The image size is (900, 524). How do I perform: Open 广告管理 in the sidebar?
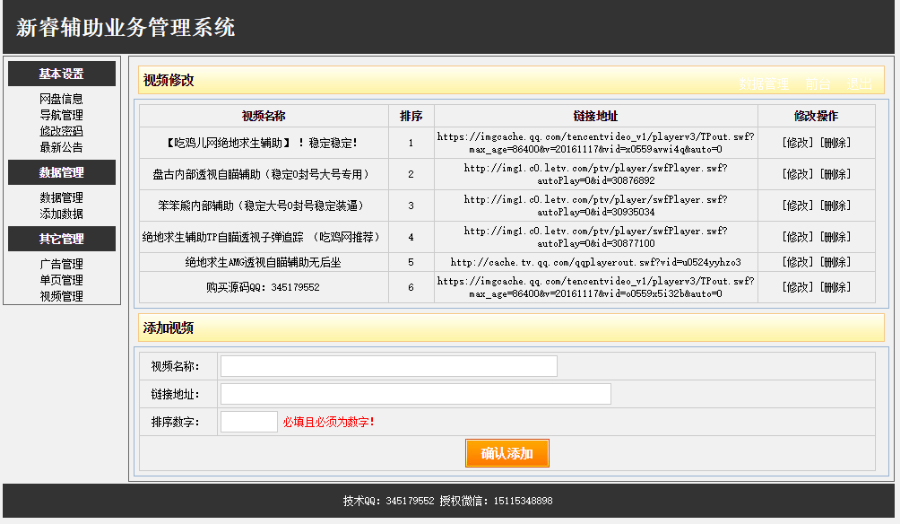point(61,264)
